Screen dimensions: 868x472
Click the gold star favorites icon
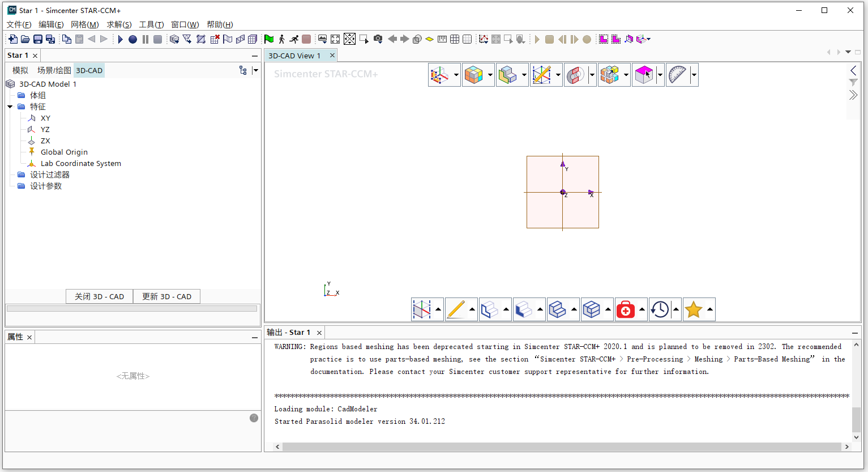point(694,309)
